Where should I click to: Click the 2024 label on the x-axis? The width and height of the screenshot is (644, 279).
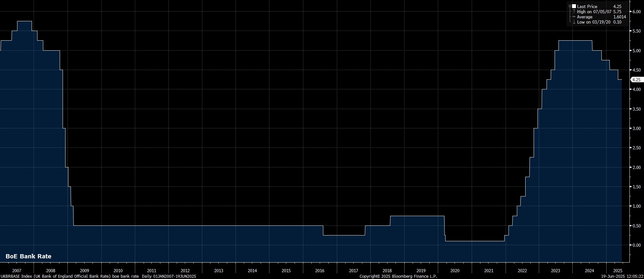pyautogui.click(x=589, y=271)
